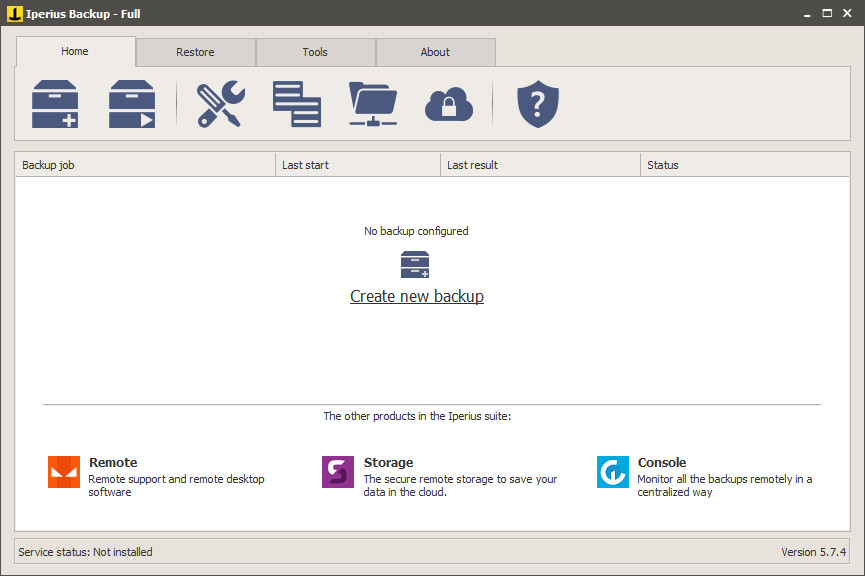Open help via the shield question mark icon
865x576 pixels.
538,104
